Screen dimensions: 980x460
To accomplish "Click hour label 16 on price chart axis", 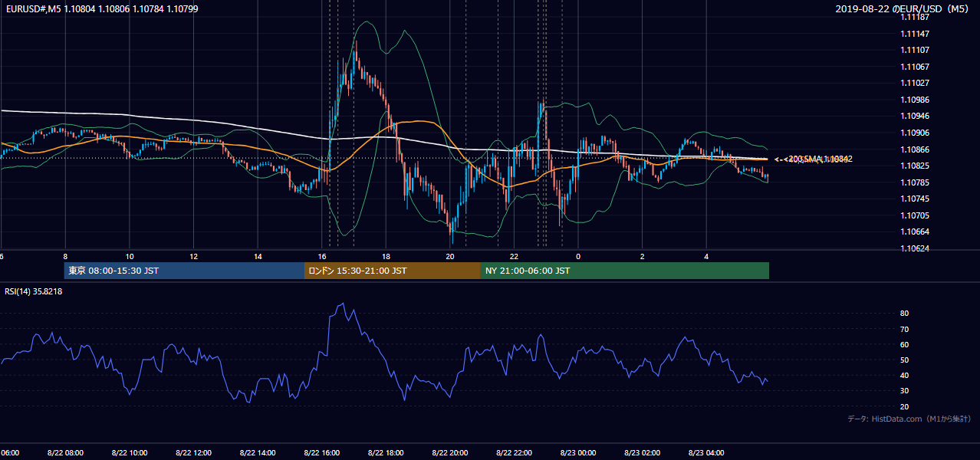I will pos(322,256).
